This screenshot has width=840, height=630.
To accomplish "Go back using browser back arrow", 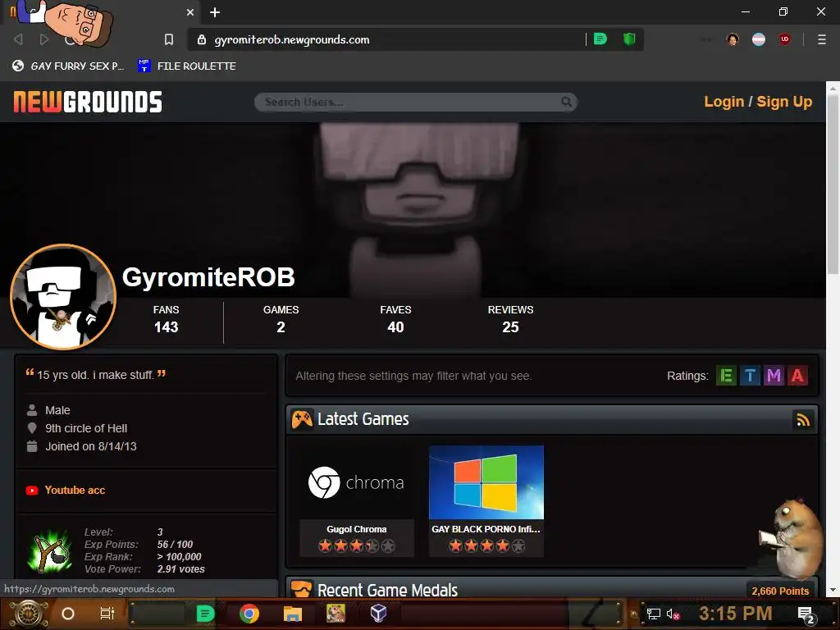I will point(18,39).
